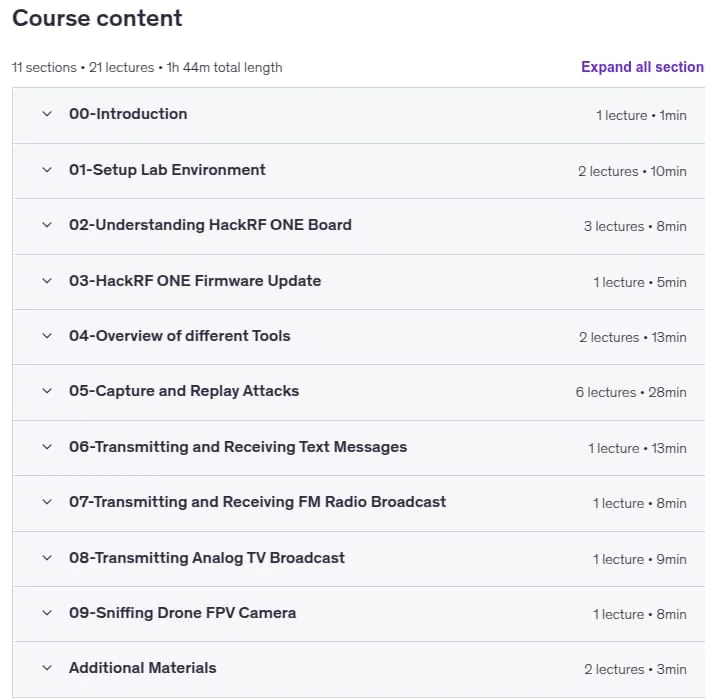705x698 pixels.
Task: Expand 07-Transmitting and Receiving FM Radio chevron
Action: pos(47,501)
